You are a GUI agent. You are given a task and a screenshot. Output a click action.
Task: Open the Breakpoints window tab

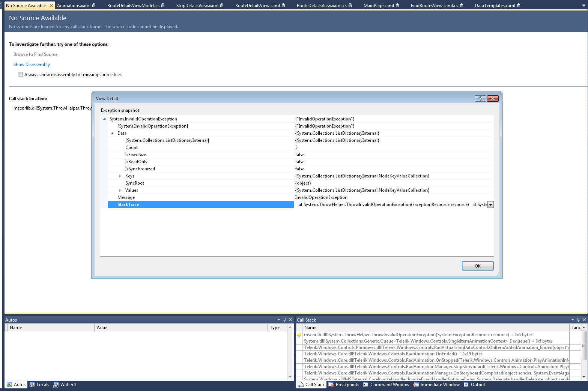click(344, 385)
